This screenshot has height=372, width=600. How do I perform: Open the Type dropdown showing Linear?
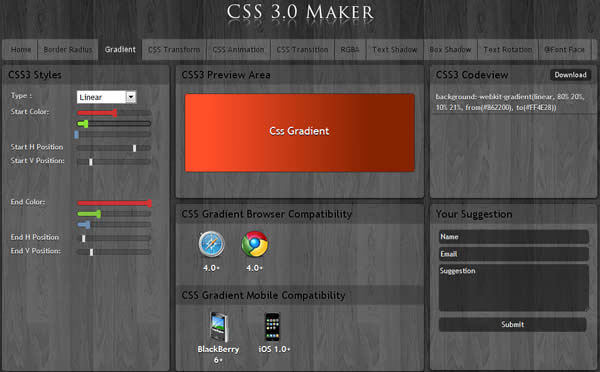(x=106, y=97)
